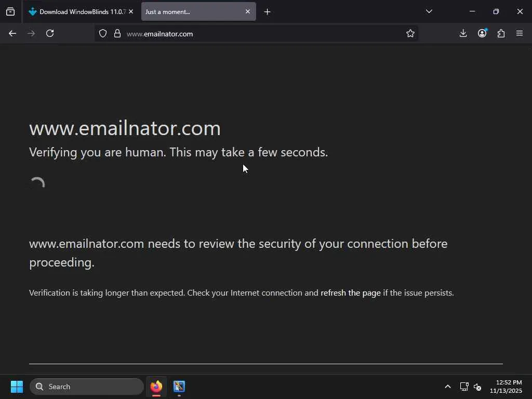This screenshot has height=399, width=532.
Task: Open the Windows Start menu
Action: coord(17,387)
